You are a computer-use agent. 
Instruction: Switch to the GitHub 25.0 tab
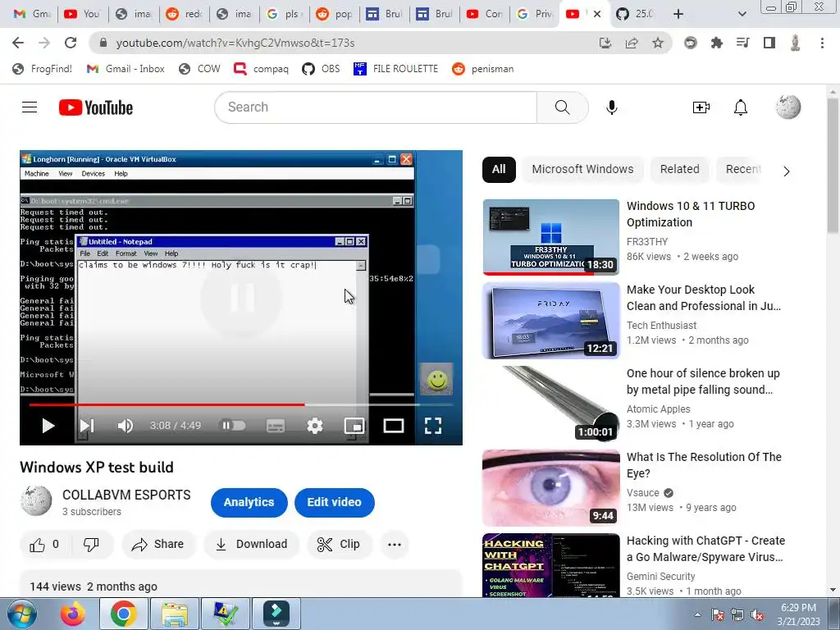click(x=636, y=14)
